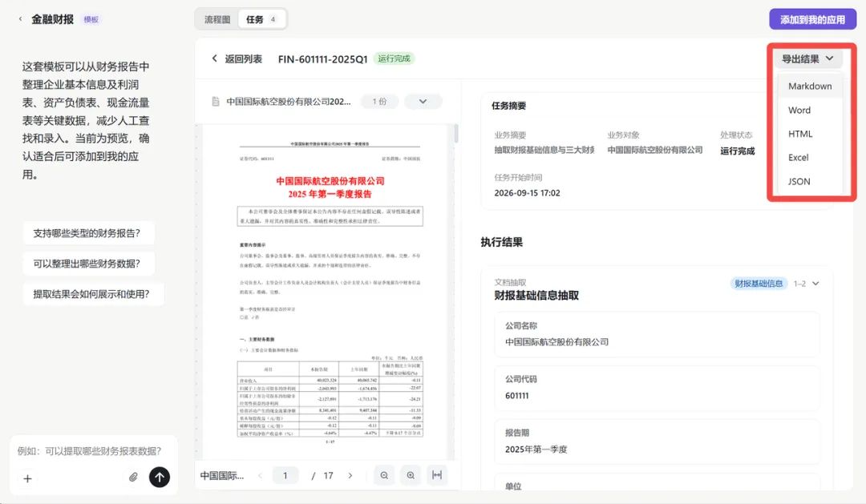866x504 pixels.
Task: Switch to the 流程图 tab
Action: tap(217, 19)
